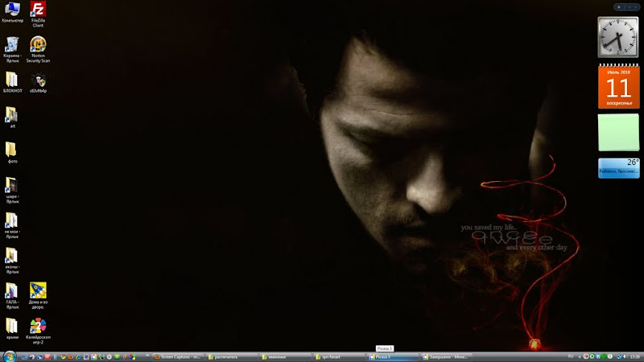Click the Internet Explorer quick launch icon
The width and height of the screenshot is (644, 362).
tap(78, 357)
